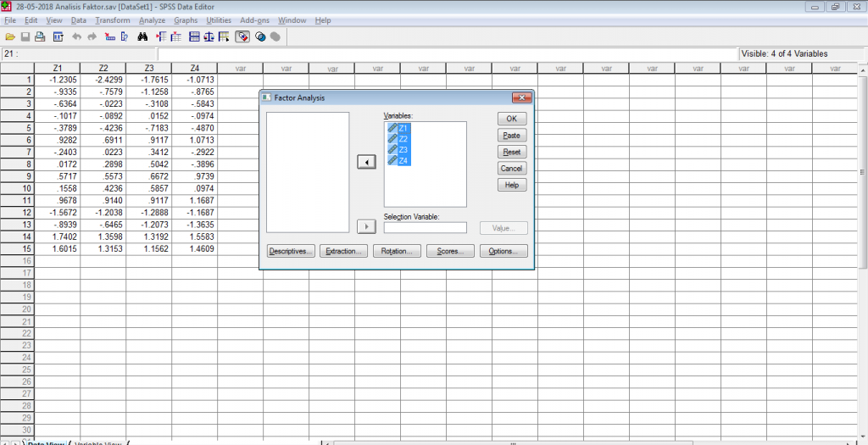The width and height of the screenshot is (868, 445).
Task: Open the Dialog Recall toolbar icon
Action: click(58, 37)
